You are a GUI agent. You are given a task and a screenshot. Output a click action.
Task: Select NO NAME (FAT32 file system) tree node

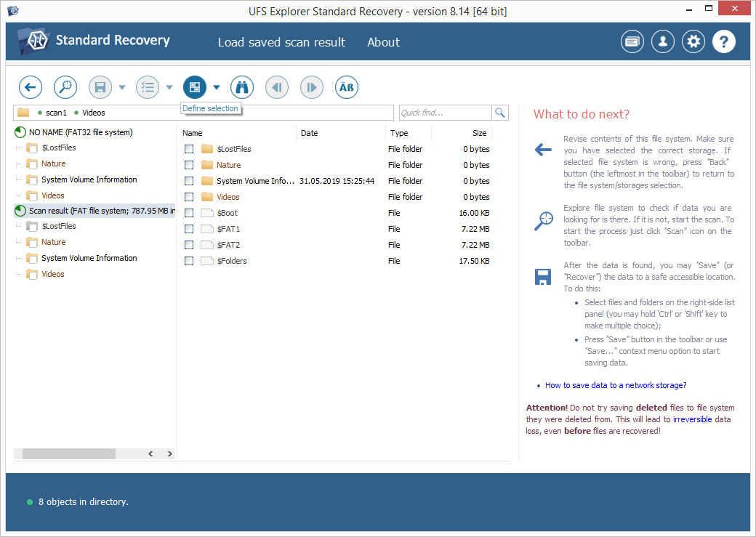[81, 132]
